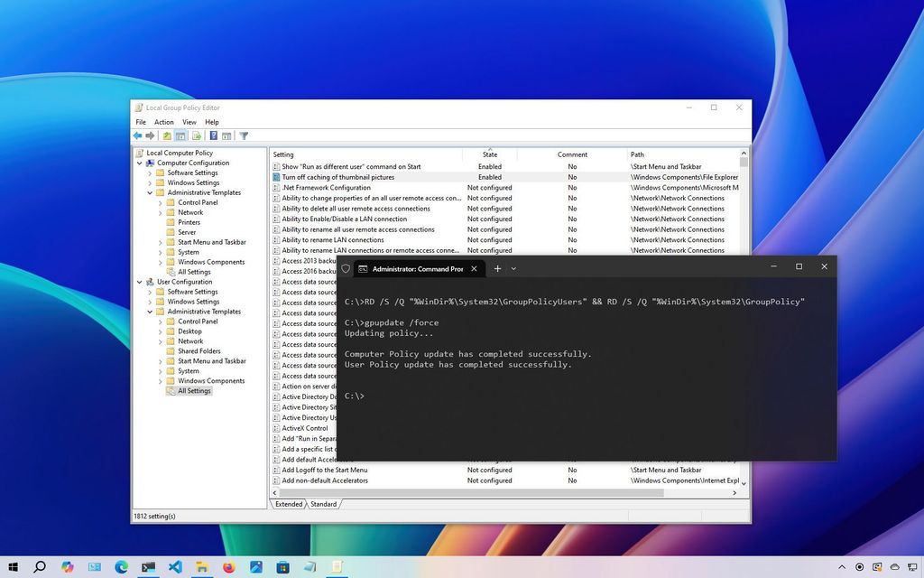Open the Export List icon on the toolbar
Image resolution: width=924 pixels, height=578 pixels.
tap(197, 135)
